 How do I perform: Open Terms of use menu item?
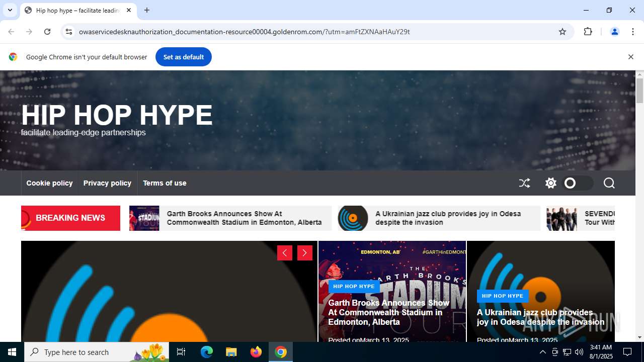point(165,183)
